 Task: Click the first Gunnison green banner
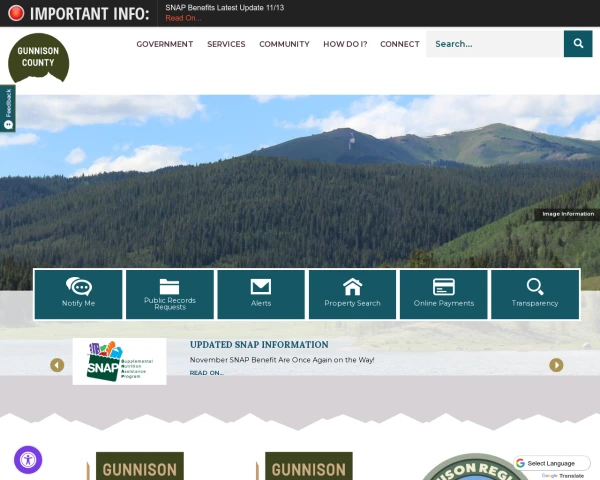pyautogui.click(x=140, y=466)
